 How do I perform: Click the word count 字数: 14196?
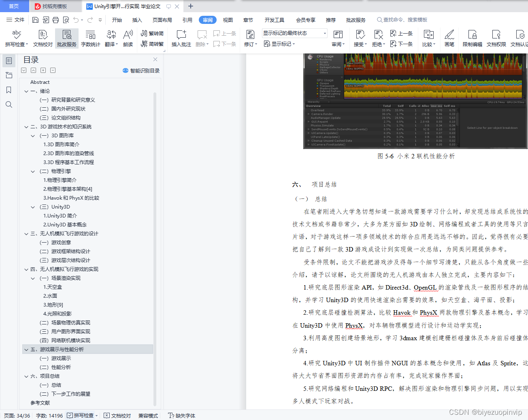click(x=49, y=416)
